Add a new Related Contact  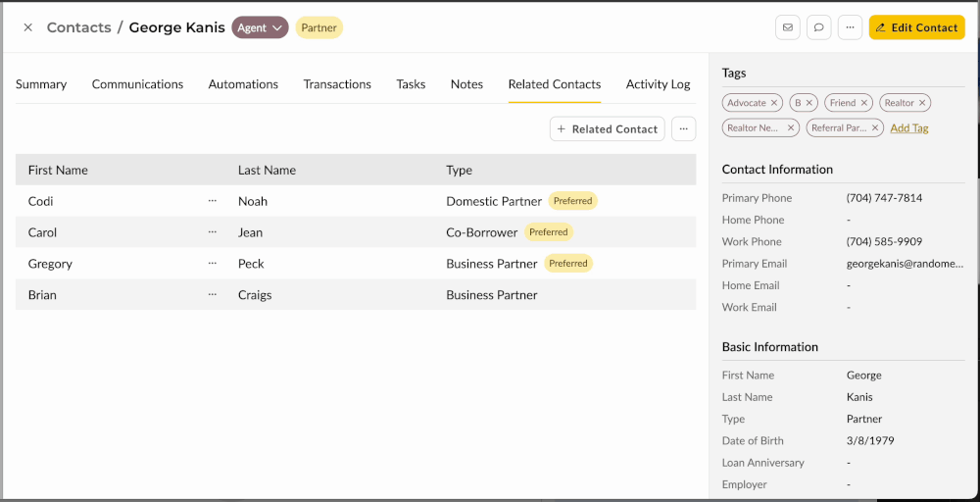pos(607,128)
